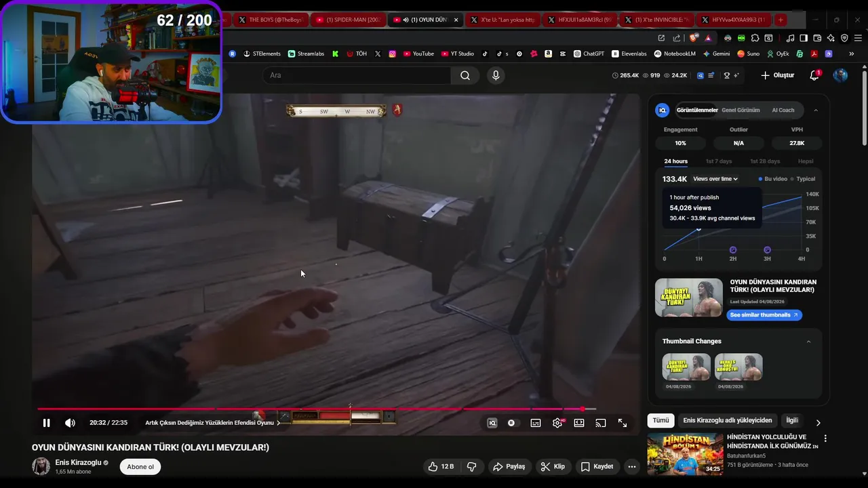This screenshot has height=488, width=868.
Task: Seek on the red video progress bar
Action: point(317,409)
